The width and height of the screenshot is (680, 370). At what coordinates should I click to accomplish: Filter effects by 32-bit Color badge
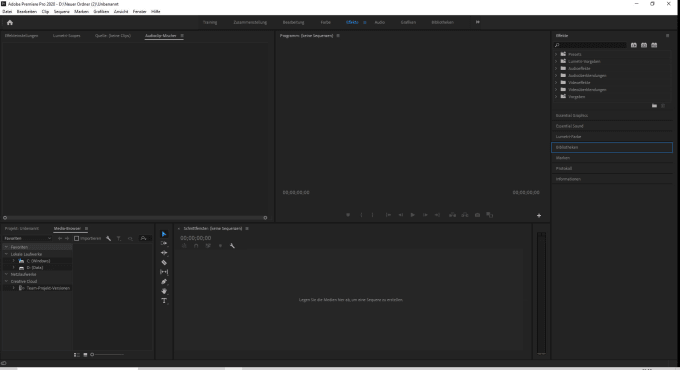point(644,45)
